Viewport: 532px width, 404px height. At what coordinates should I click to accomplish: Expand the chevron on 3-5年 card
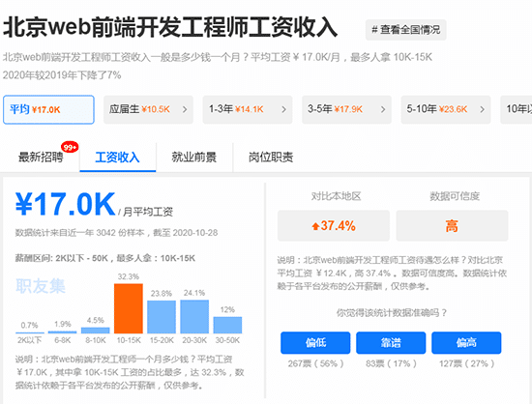click(x=383, y=109)
